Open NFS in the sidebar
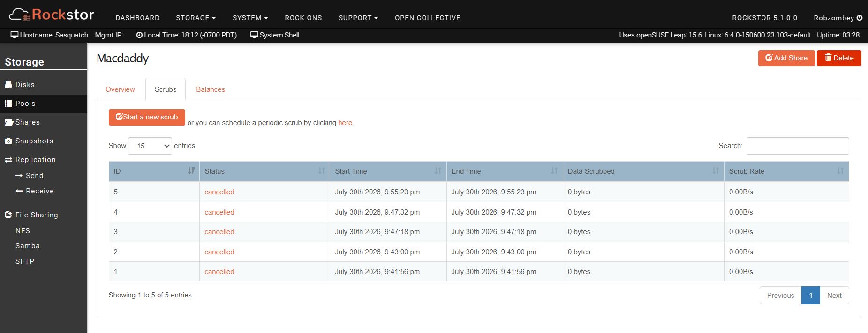Viewport: 868px width, 333px height. [x=23, y=231]
